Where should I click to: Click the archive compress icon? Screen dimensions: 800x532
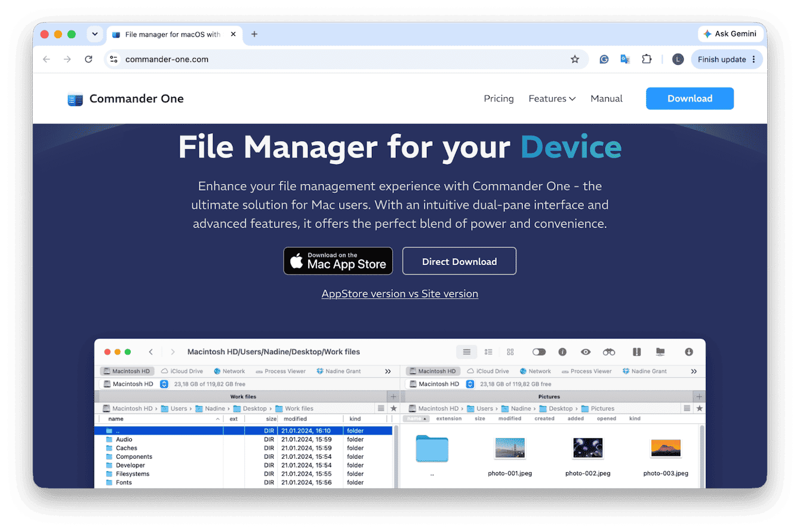(x=637, y=352)
